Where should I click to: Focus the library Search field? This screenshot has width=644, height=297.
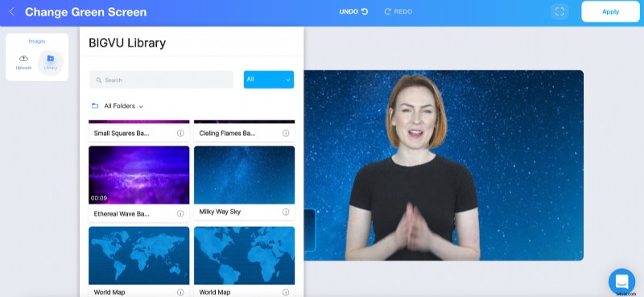click(162, 80)
